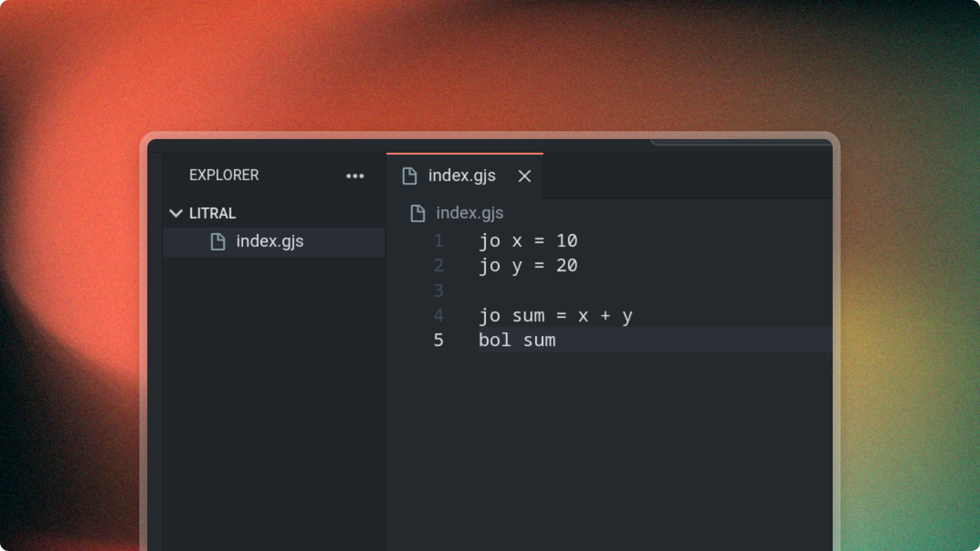Click the 'jo sum = x + y' line
This screenshot has width=980, height=551.
pyautogui.click(x=555, y=316)
